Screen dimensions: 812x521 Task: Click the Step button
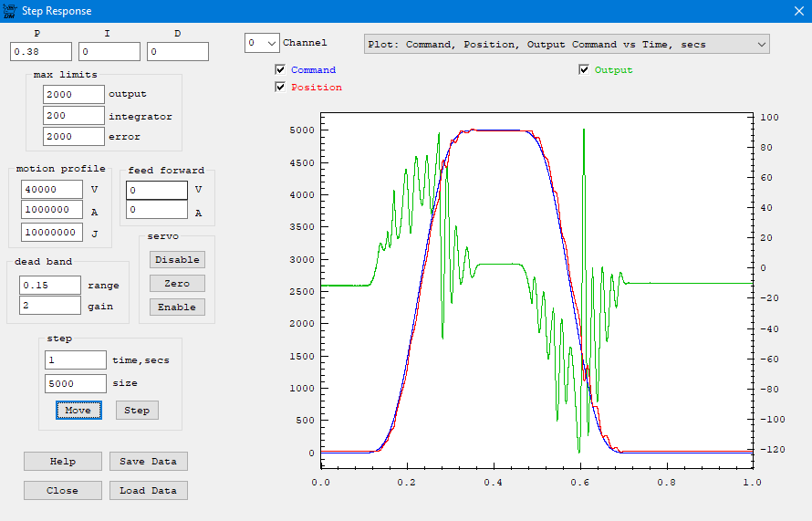137,411
